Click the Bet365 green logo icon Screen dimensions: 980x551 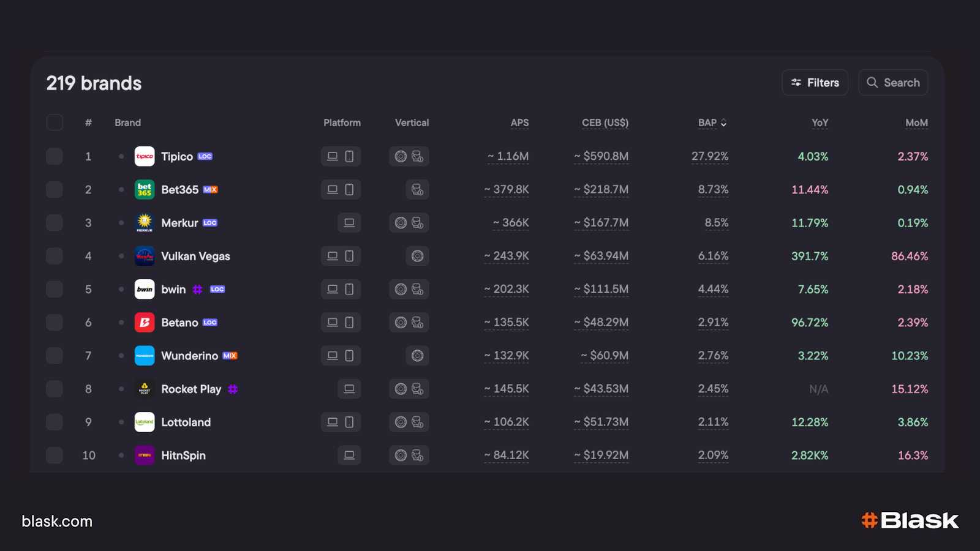pyautogui.click(x=145, y=189)
